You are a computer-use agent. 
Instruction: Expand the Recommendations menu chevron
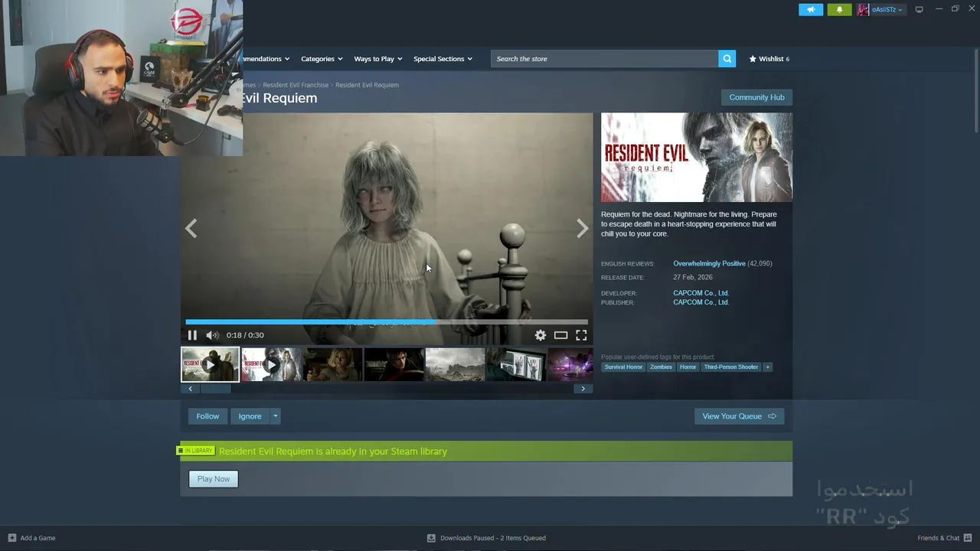[x=286, y=59]
